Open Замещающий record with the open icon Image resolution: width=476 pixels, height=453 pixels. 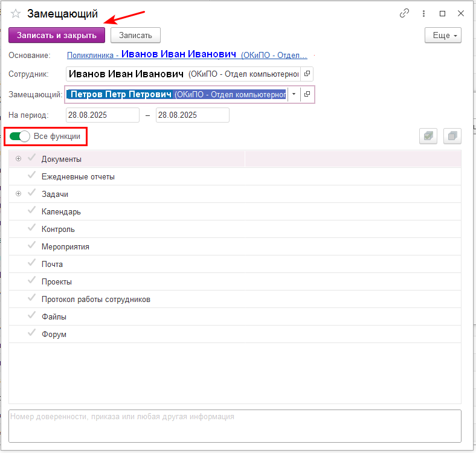click(307, 94)
